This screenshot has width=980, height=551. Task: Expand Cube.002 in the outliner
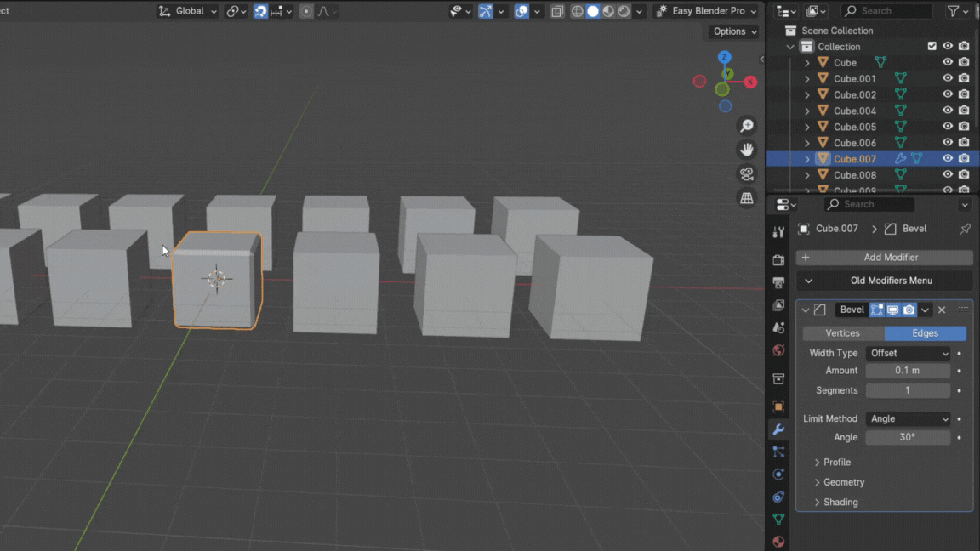(807, 94)
